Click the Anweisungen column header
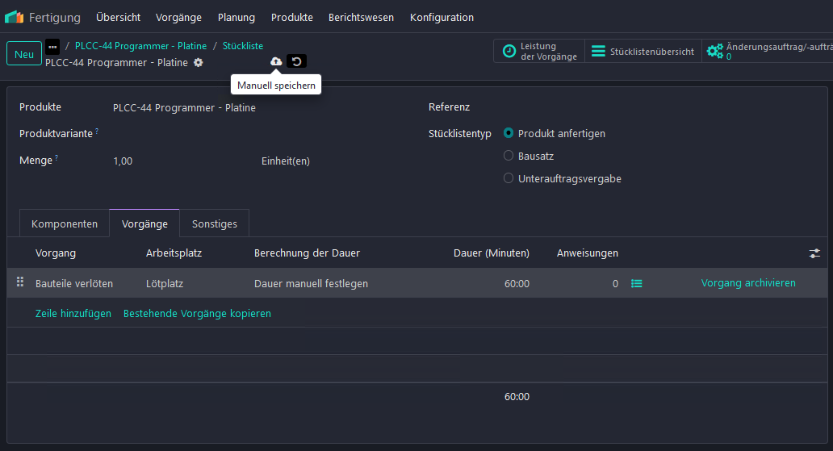 pyautogui.click(x=588, y=253)
